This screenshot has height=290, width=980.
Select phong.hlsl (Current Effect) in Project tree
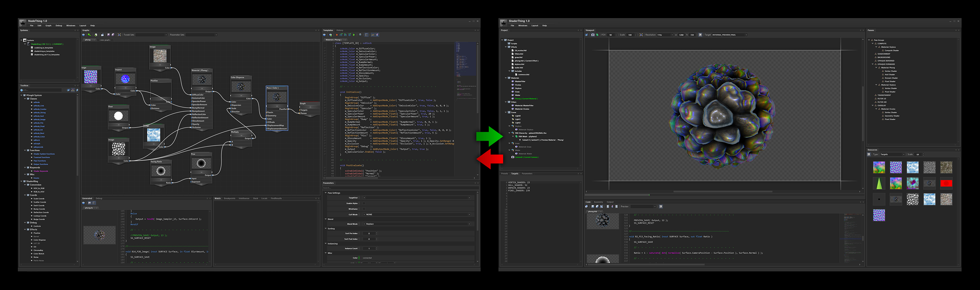click(x=526, y=60)
